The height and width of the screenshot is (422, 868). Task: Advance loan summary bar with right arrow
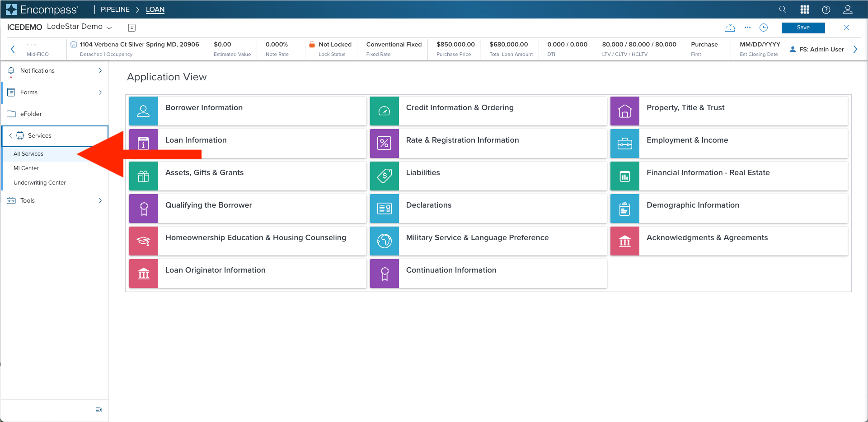pyautogui.click(x=855, y=49)
